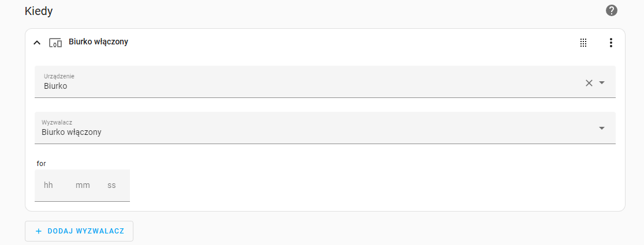Clear the Urządzenie field with the X
644x245 pixels.
(x=589, y=83)
